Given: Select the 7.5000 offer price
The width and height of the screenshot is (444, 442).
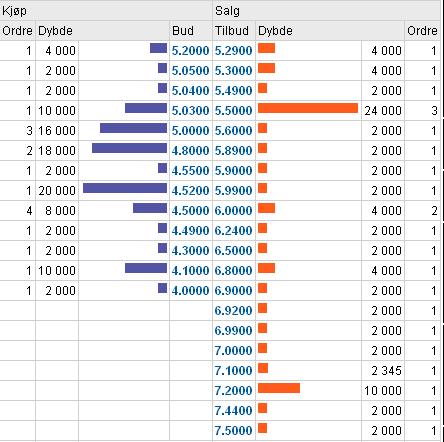Looking at the screenshot, I should 233,431.
